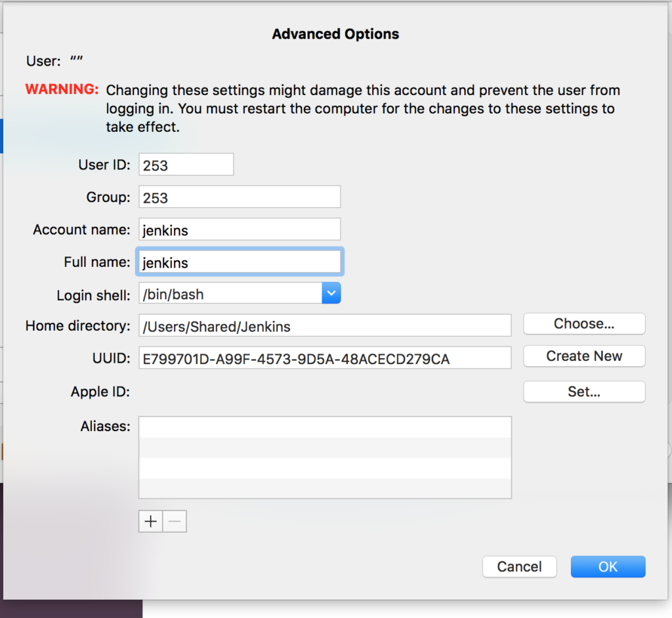Click inside the empty Aliases list
The height and width of the screenshot is (618, 672).
pyautogui.click(x=325, y=457)
